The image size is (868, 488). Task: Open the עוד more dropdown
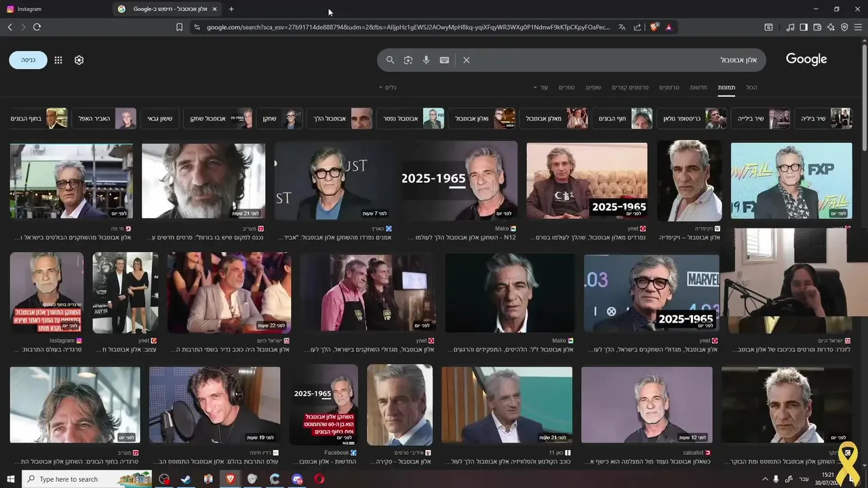pos(540,87)
